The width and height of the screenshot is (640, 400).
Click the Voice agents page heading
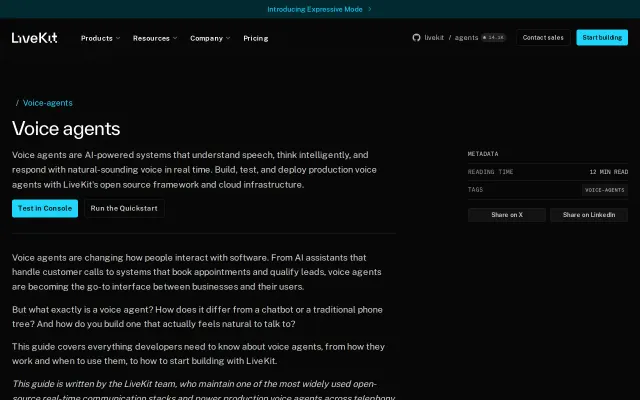click(x=66, y=129)
